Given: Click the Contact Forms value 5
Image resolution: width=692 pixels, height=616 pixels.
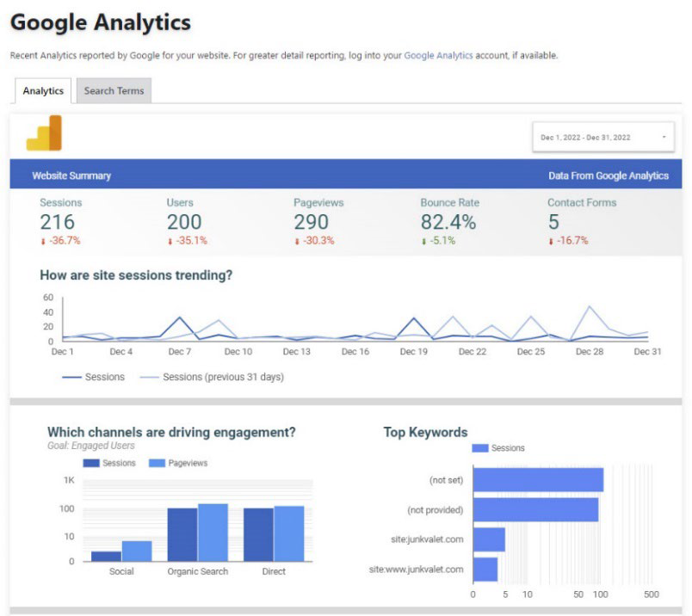Looking at the screenshot, I should [554, 222].
